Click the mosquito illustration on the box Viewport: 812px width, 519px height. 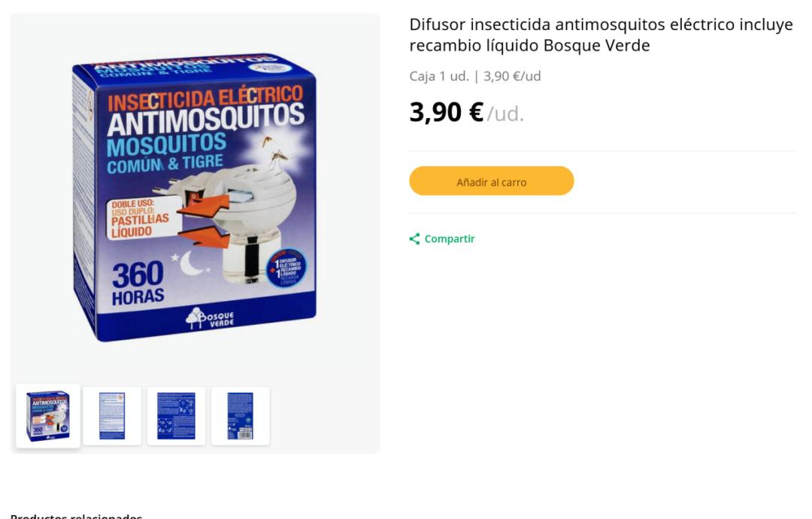(x=275, y=150)
